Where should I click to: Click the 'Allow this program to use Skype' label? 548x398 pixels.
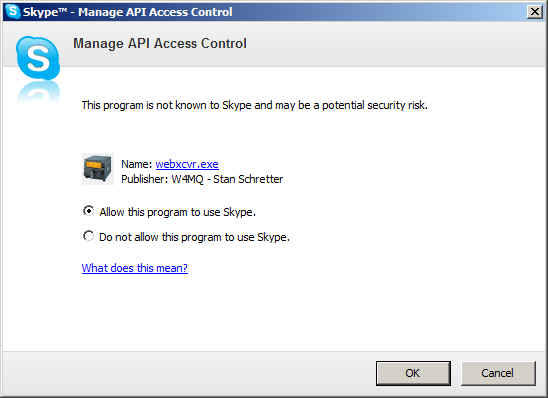point(178,212)
